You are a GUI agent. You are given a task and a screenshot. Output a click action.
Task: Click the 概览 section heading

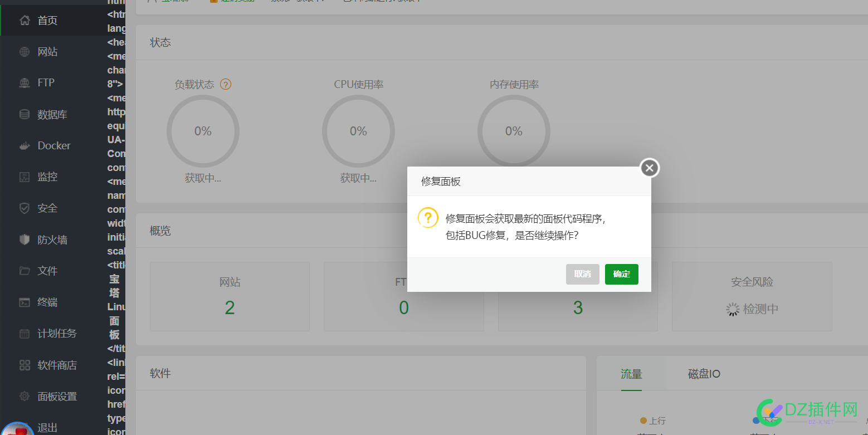tap(160, 231)
